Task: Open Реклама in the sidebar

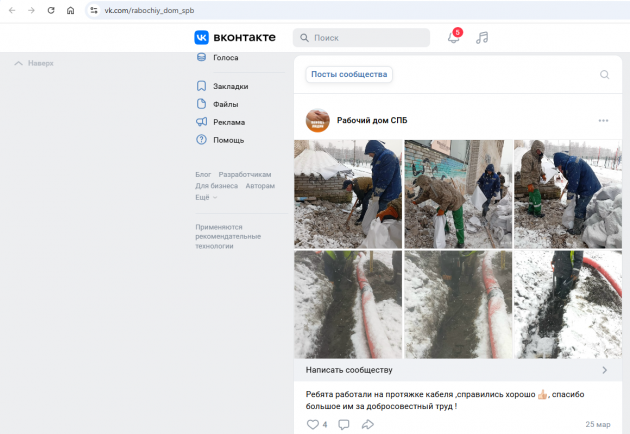Action: click(x=228, y=122)
